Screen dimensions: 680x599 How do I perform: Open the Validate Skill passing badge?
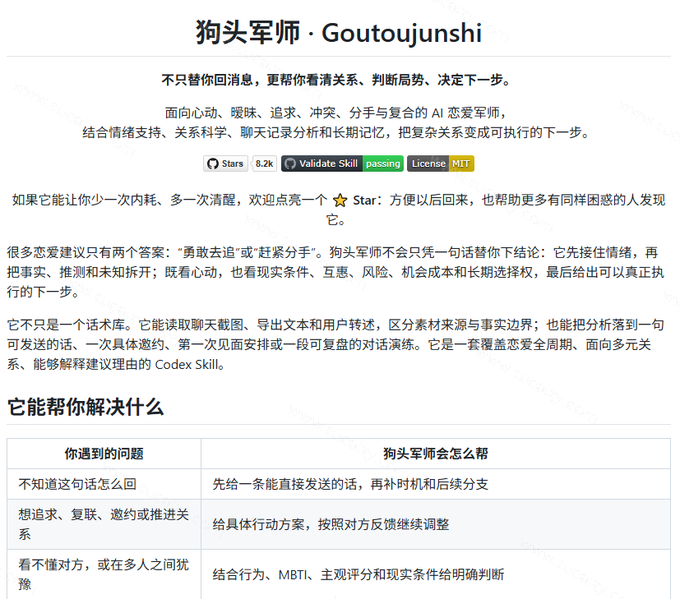click(342, 164)
